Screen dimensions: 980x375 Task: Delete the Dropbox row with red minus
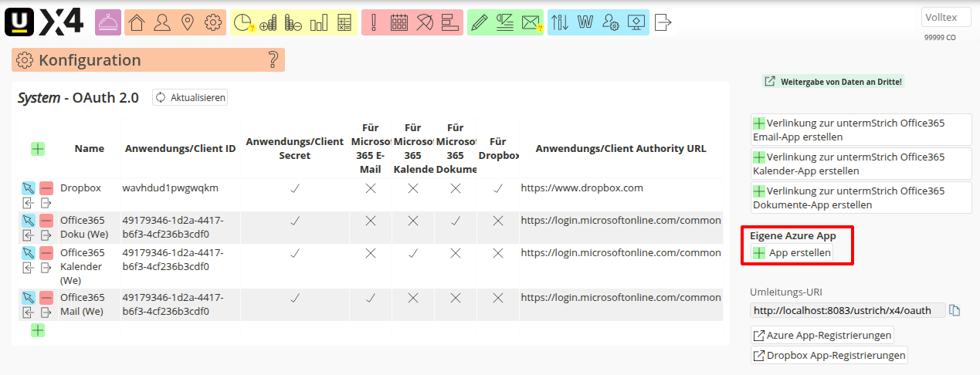pos(46,188)
